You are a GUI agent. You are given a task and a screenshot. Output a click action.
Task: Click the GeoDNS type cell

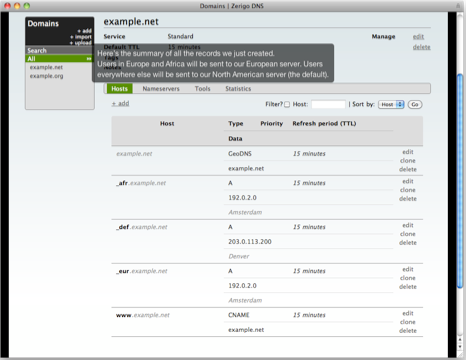[240, 154]
